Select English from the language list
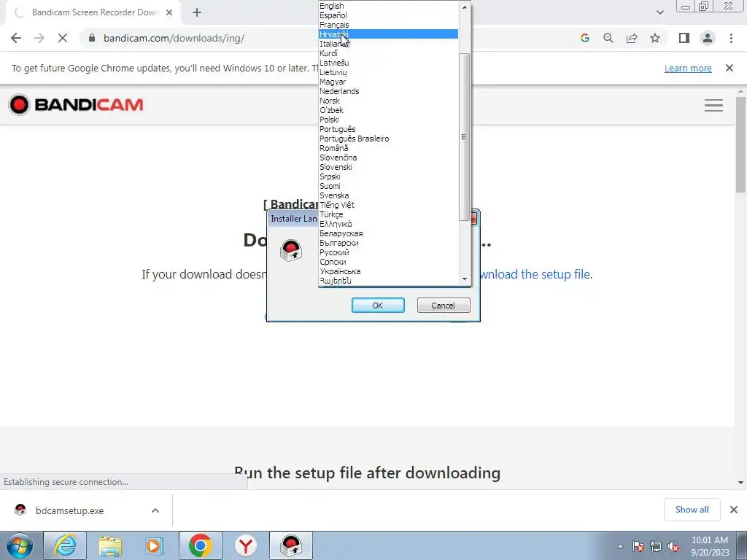 pos(388,6)
